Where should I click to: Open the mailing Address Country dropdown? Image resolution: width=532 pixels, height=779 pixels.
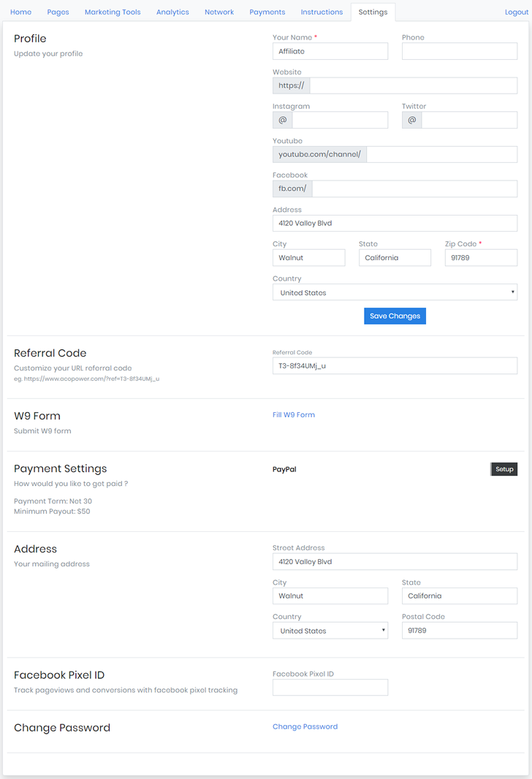pos(330,630)
